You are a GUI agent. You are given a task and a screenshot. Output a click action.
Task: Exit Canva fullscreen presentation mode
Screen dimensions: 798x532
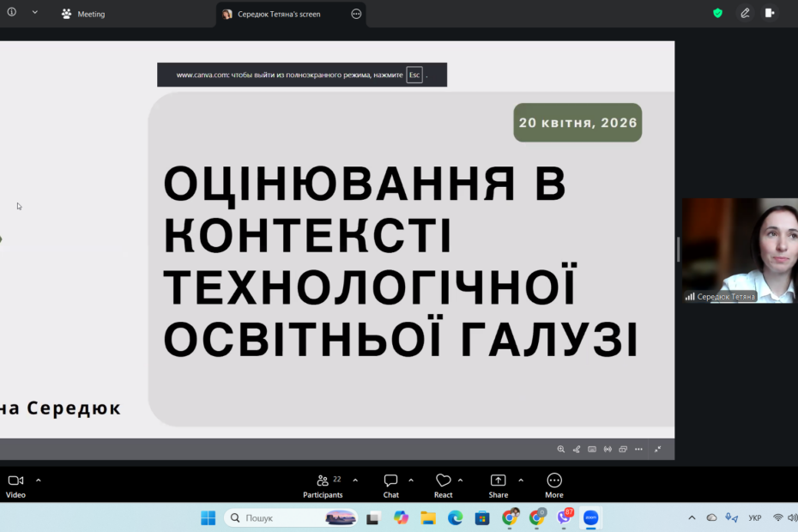point(658,449)
